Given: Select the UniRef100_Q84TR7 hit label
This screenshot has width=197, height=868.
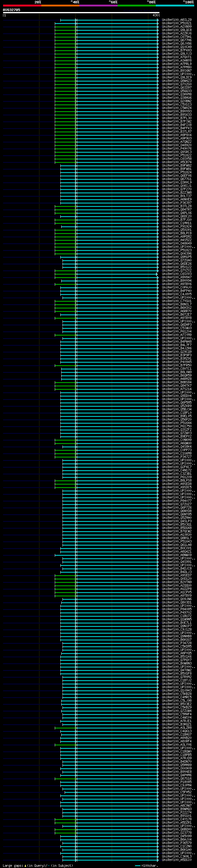Looking at the screenshot, I should click(176, 210).
